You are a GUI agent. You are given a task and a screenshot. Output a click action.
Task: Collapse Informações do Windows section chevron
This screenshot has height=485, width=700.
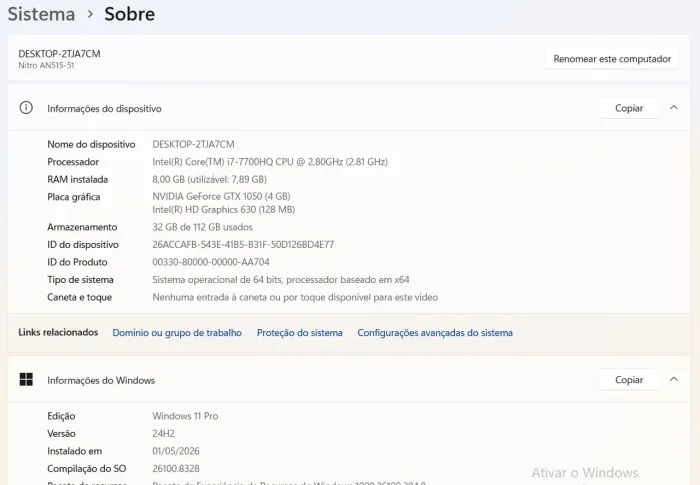pyautogui.click(x=674, y=379)
